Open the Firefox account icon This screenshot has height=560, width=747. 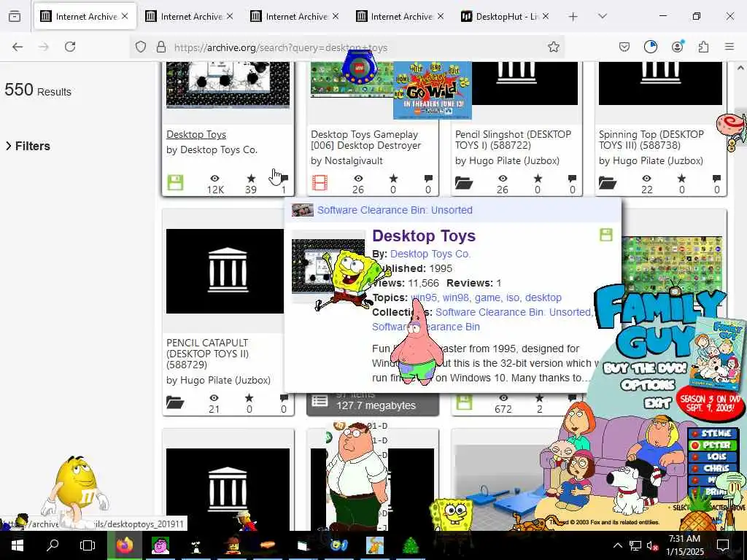click(678, 46)
